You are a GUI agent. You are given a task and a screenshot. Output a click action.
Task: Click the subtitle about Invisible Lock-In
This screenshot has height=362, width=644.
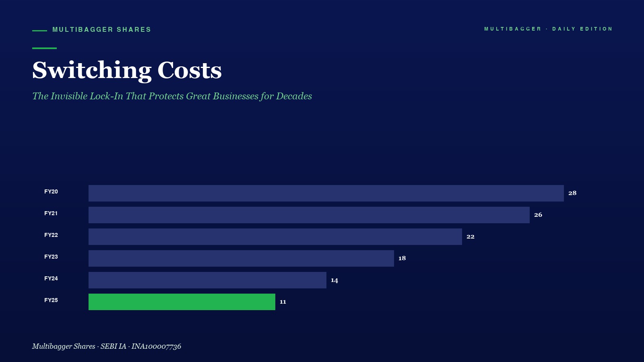coord(172,96)
